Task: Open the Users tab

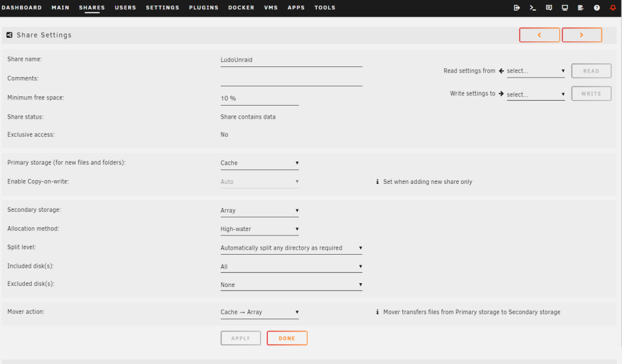Action: point(126,7)
